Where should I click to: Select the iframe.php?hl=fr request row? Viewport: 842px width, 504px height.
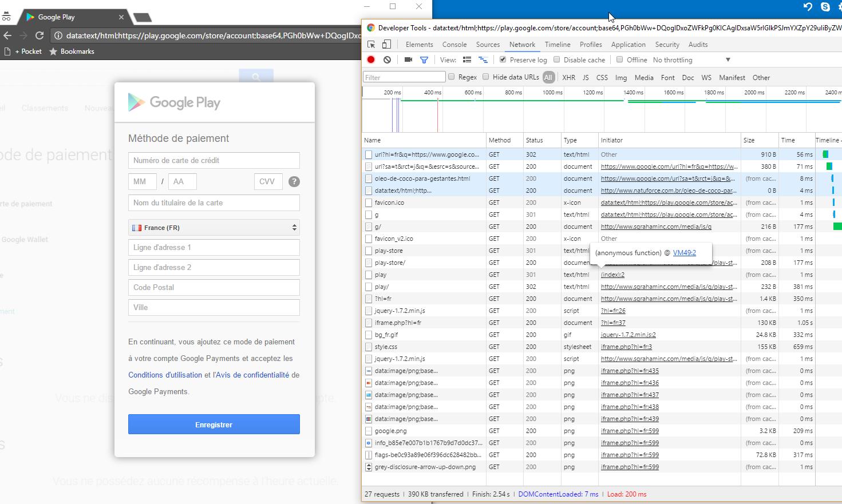click(x=602, y=323)
